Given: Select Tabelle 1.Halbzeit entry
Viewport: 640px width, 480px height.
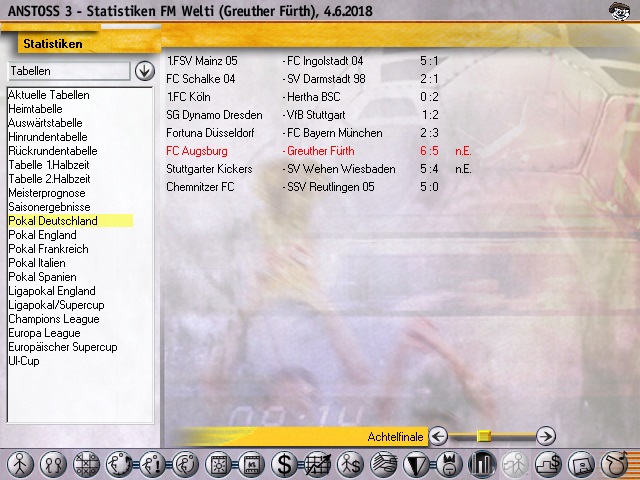Looking at the screenshot, I should 49,165.
